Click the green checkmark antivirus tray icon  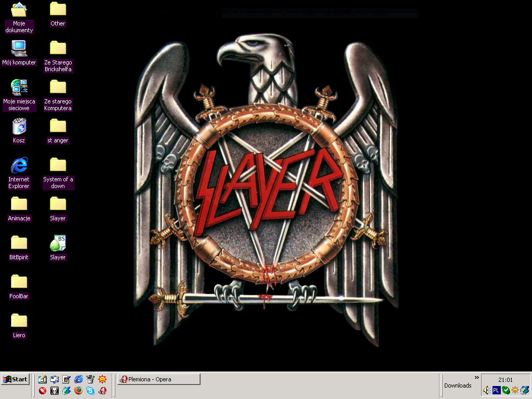[506, 390]
